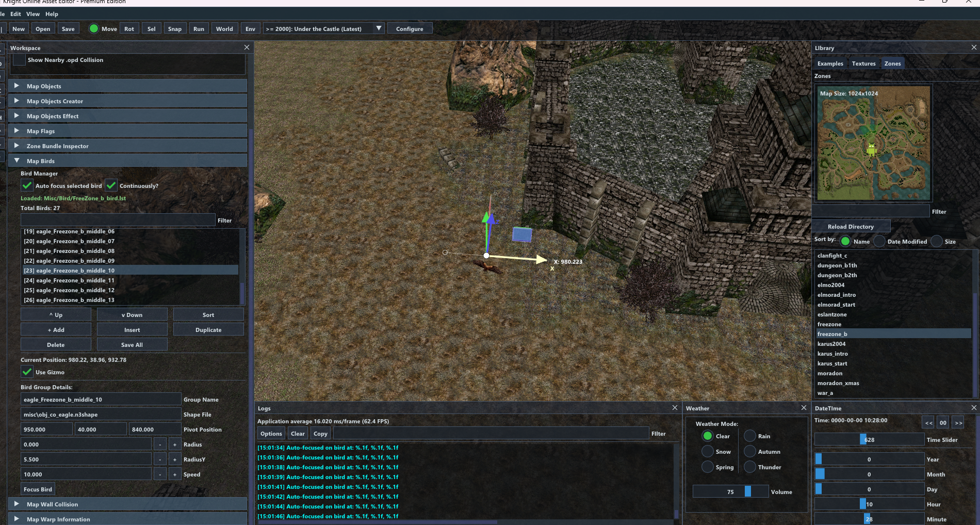Click the Reload Directory button

point(851,227)
